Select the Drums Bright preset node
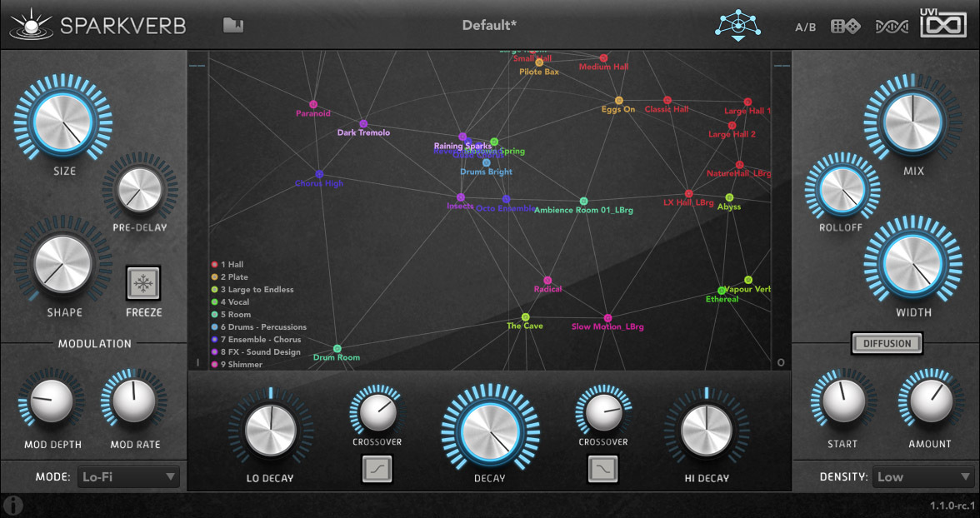The width and height of the screenshot is (980, 518). [487, 163]
